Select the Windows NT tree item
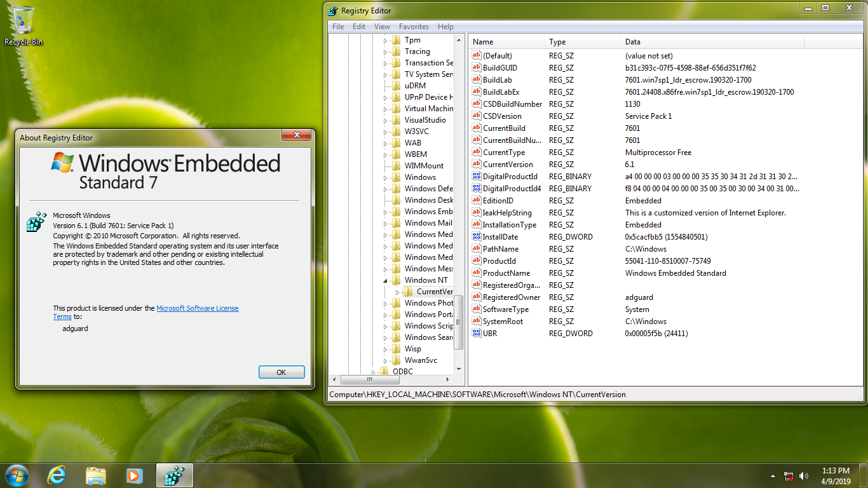The image size is (868, 488). [426, 280]
